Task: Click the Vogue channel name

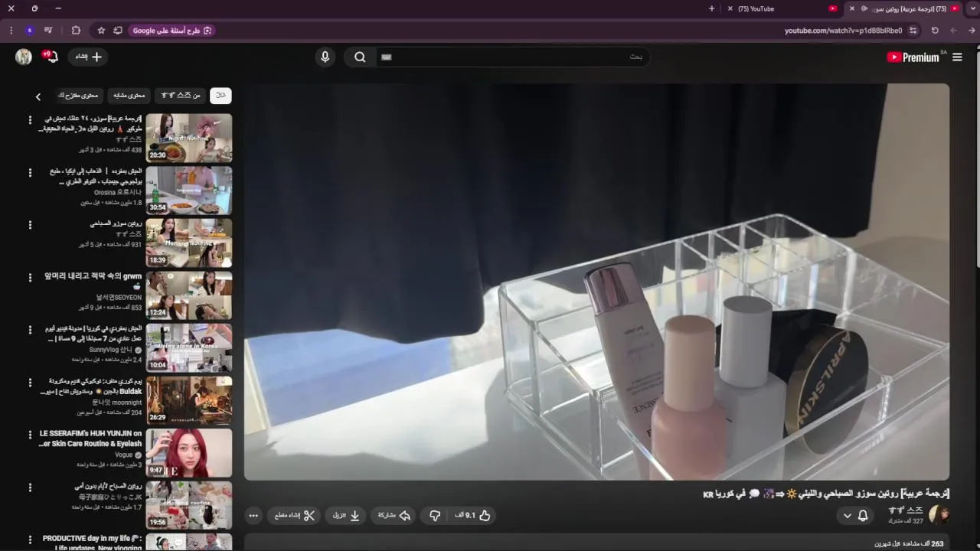Action: 123,455
